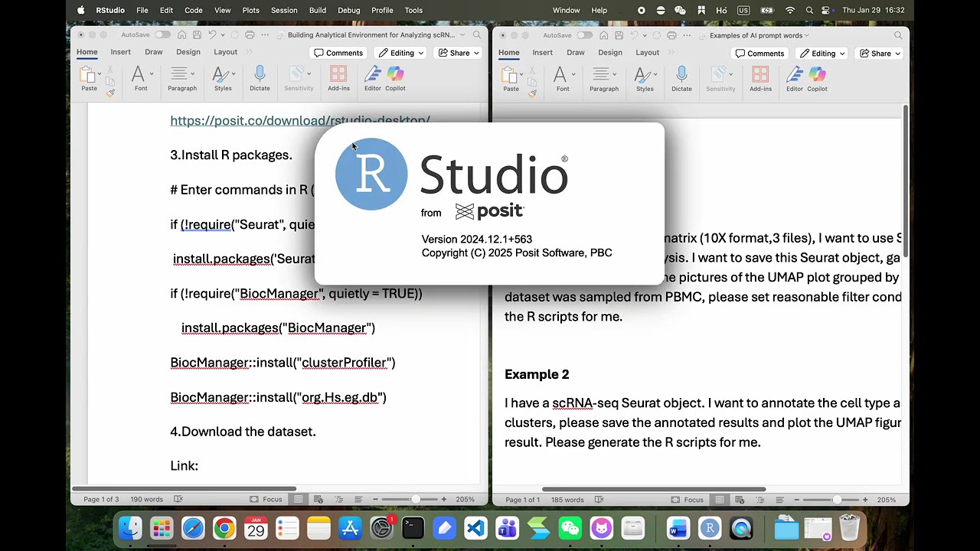Open the Plots menu in menu bar
Screen dimensions: 980x551
click(x=250, y=10)
